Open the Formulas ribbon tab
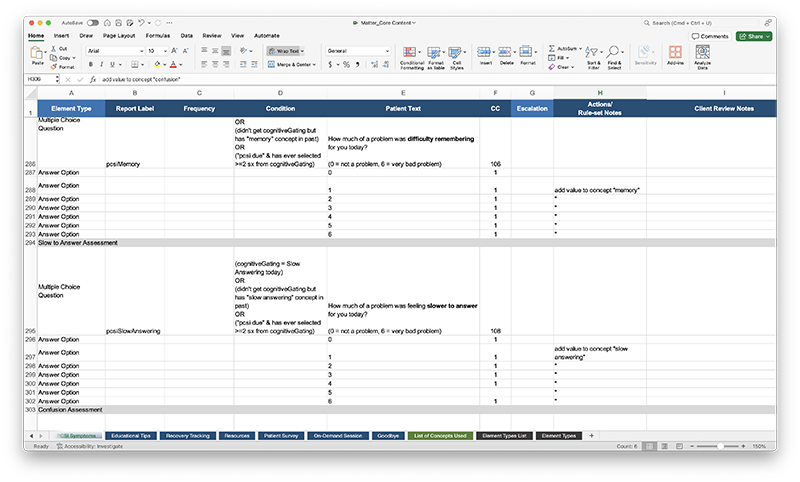 click(x=158, y=36)
